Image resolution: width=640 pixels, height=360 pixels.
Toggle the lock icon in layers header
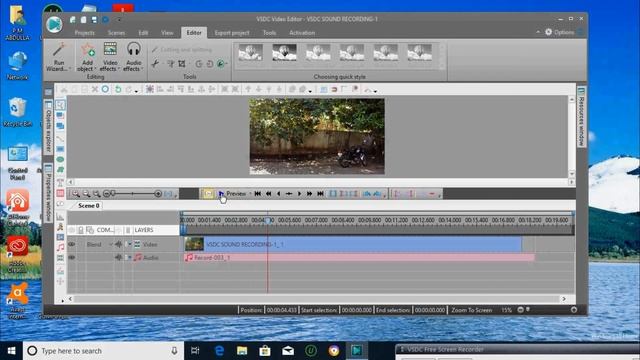[x=80, y=230]
